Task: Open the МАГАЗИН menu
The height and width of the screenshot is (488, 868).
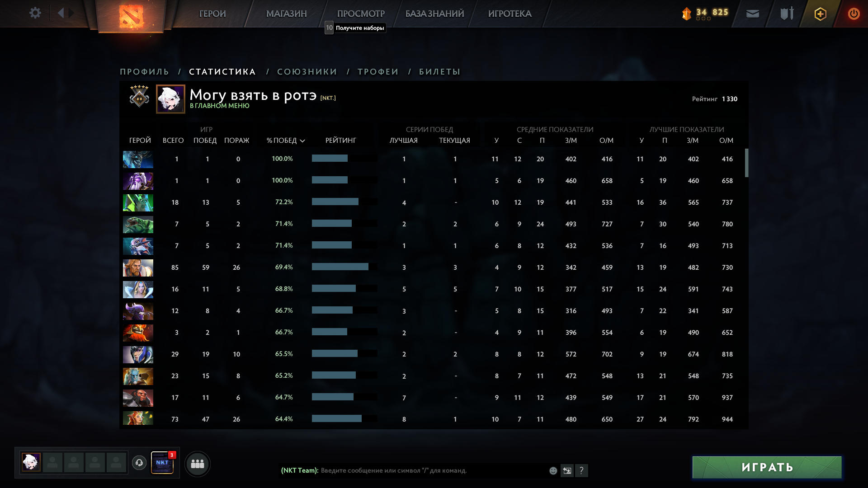Action: pyautogui.click(x=286, y=14)
